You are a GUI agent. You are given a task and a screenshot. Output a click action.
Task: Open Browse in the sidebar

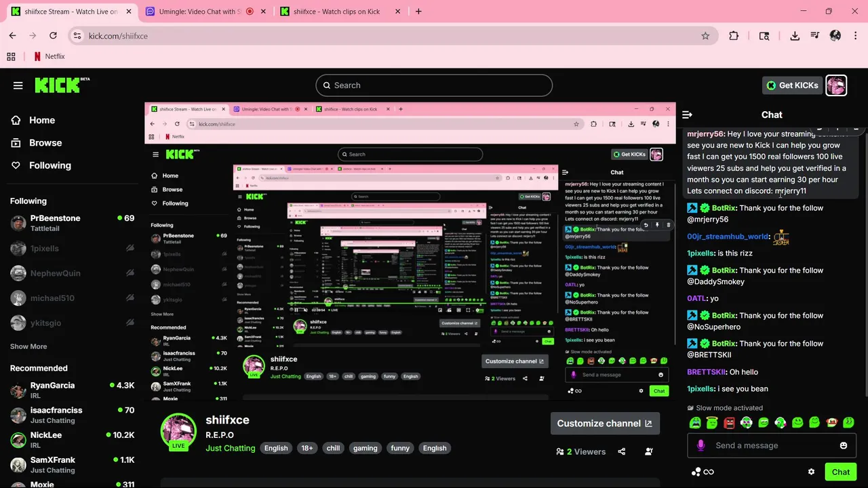tap(37, 143)
